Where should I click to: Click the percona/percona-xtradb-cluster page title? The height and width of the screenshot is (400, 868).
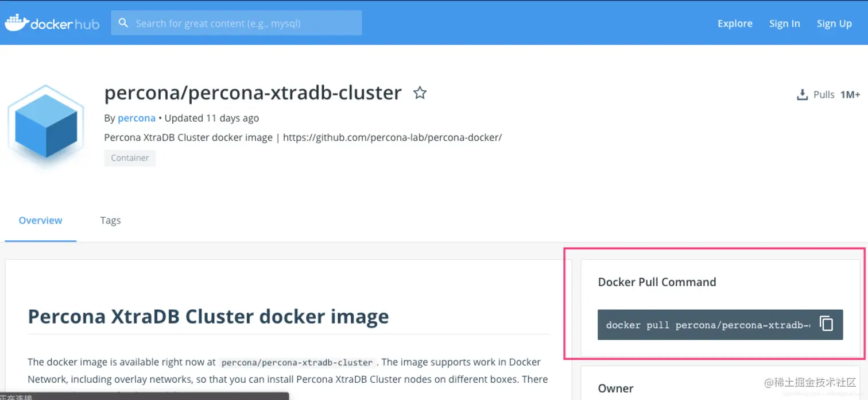(x=253, y=93)
